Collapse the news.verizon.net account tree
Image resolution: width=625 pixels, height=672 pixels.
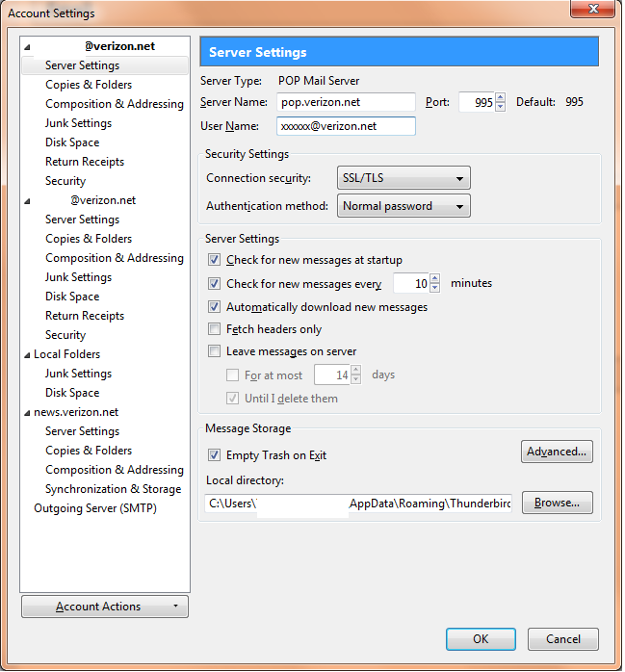pyautogui.click(x=27, y=413)
